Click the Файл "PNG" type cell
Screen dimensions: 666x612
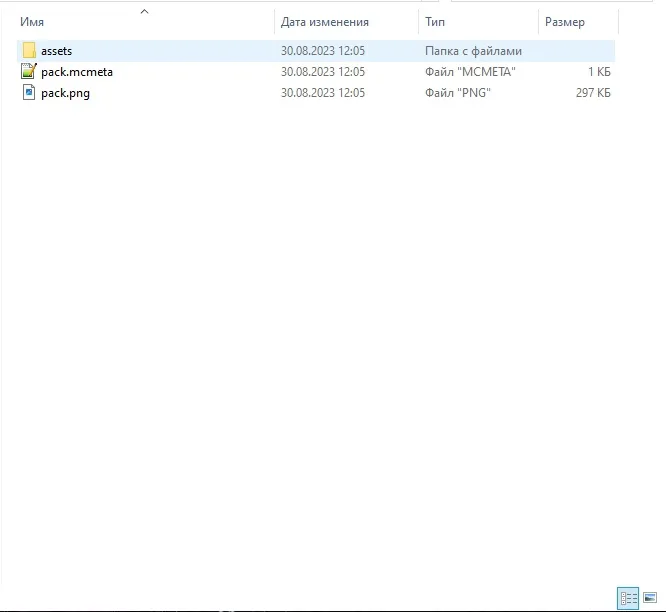point(458,93)
